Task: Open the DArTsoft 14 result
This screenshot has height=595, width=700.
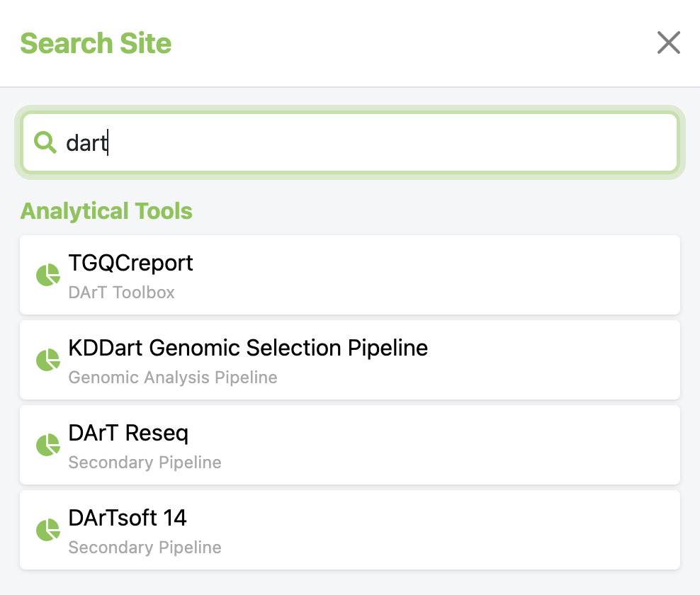Action: tap(128, 518)
